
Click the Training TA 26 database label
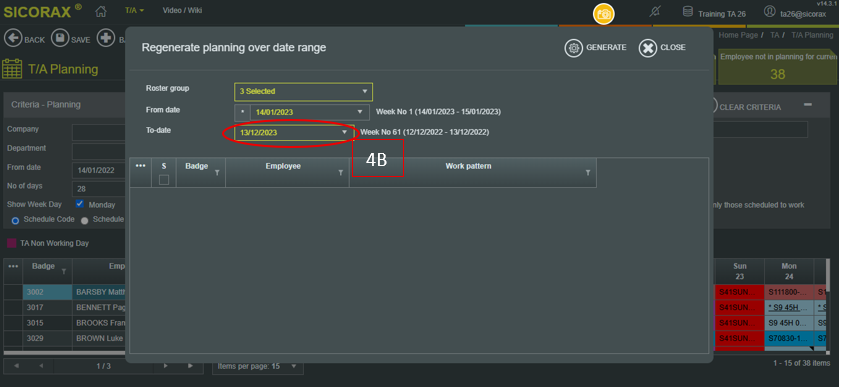722,14
